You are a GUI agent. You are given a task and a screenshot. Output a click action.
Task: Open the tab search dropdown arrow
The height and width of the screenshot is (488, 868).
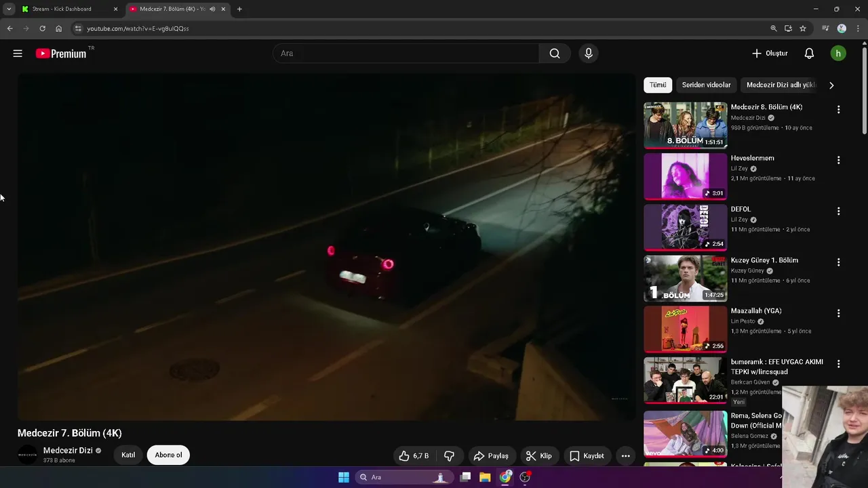[x=9, y=9]
